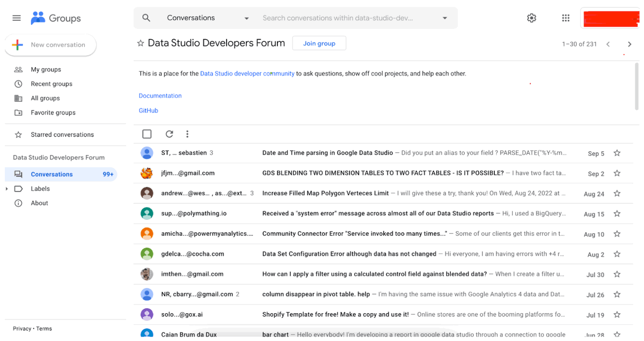Image resolution: width=644 pixels, height=341 pixels.
Task: Open the Documentation link
Action: (x=160, y=95)
